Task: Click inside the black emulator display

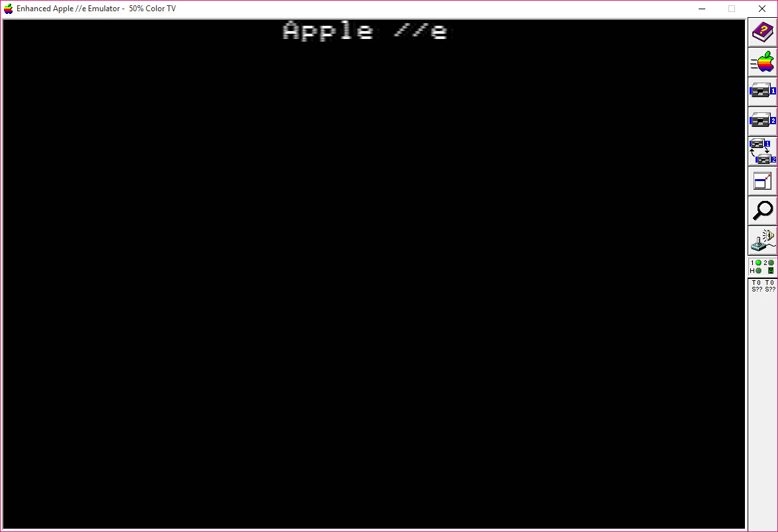Action: coord(373,274)
